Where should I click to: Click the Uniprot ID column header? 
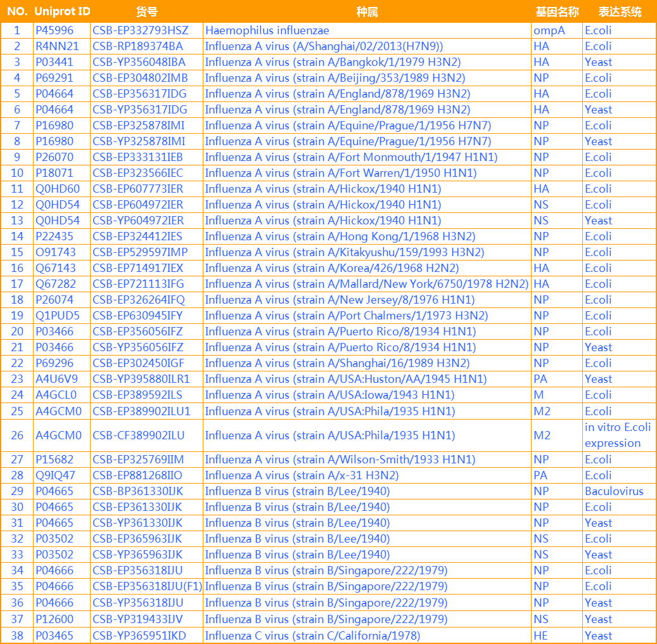pyautogui.click(x=61, y=11)
